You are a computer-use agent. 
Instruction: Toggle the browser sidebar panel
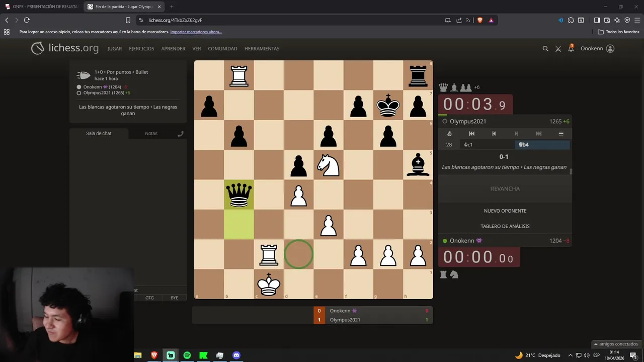[x=597, y=20]
